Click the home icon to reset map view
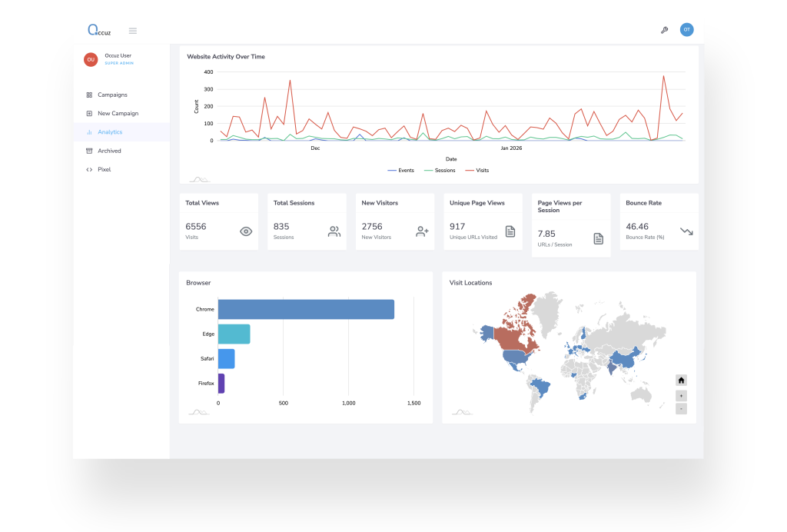Screen dimensions: 787x532 click(x=680, y=380)
